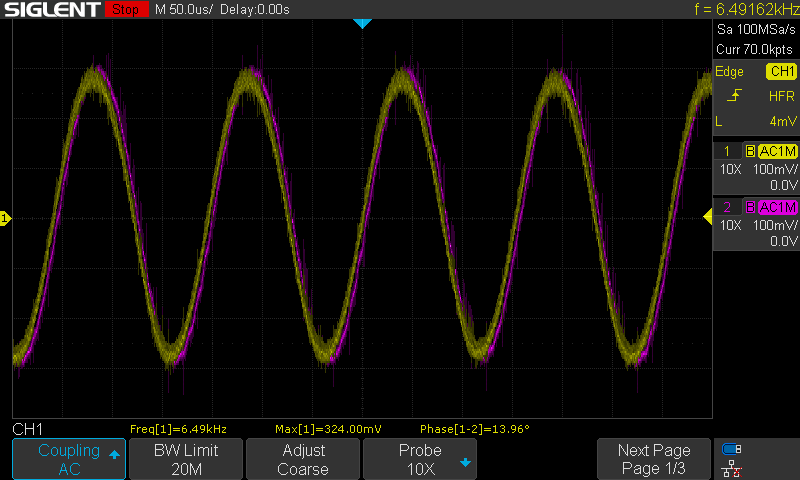This screenshot has height=480, width=800.
Task: Open trigger source CH1 selection
Action: point(780,72)
